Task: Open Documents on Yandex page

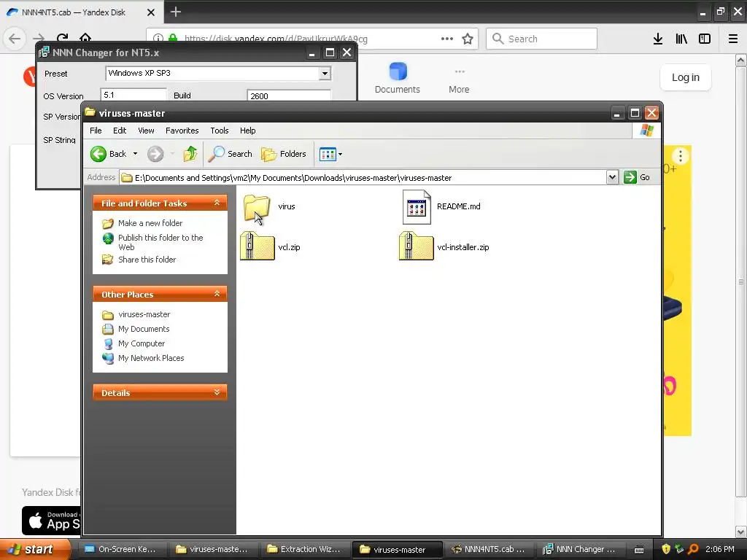Action: pos(398,79)
